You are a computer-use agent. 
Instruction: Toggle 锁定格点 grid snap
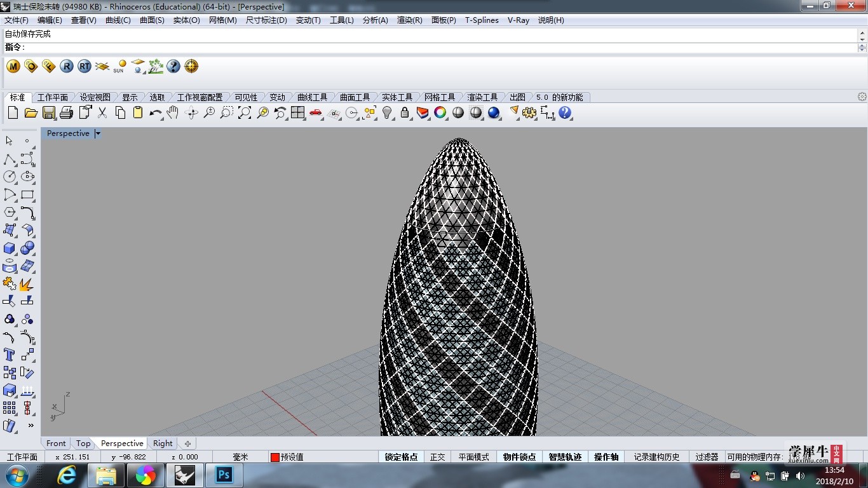click(x=401, y=457)
